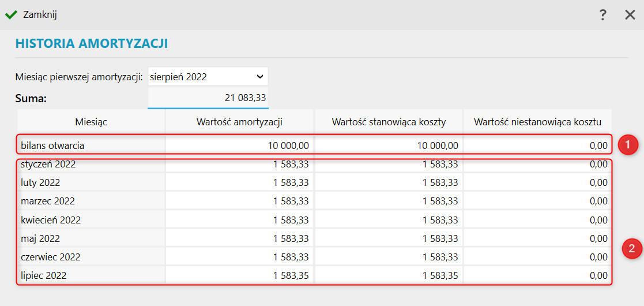The width and height of the screenshot is (644, 306).
Task: Close the window with X icon
Action: point(630,15)
